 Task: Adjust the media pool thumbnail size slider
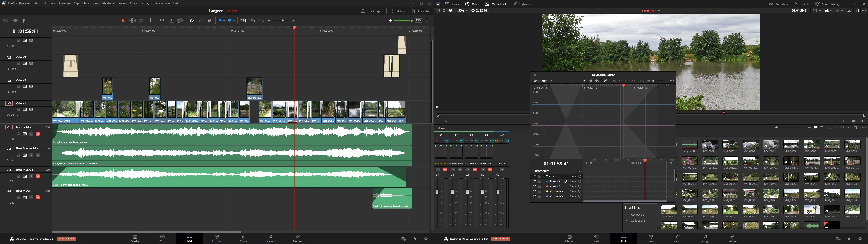click(x=789, y=128)
